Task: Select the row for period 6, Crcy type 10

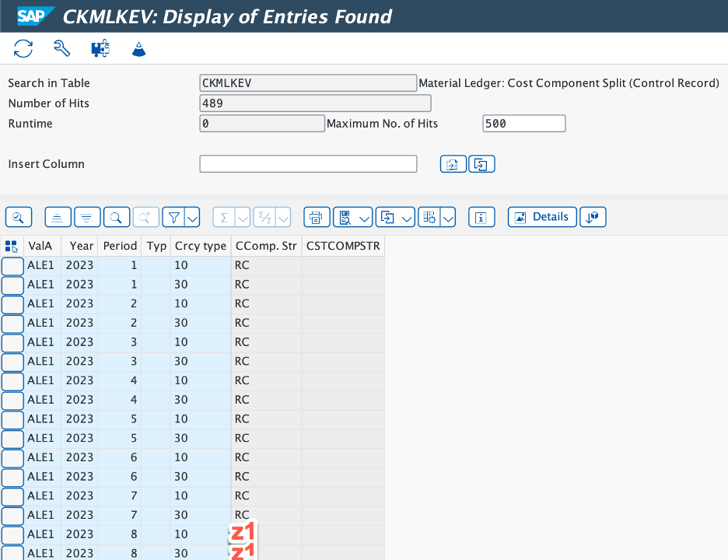Action: coord(12,458)
